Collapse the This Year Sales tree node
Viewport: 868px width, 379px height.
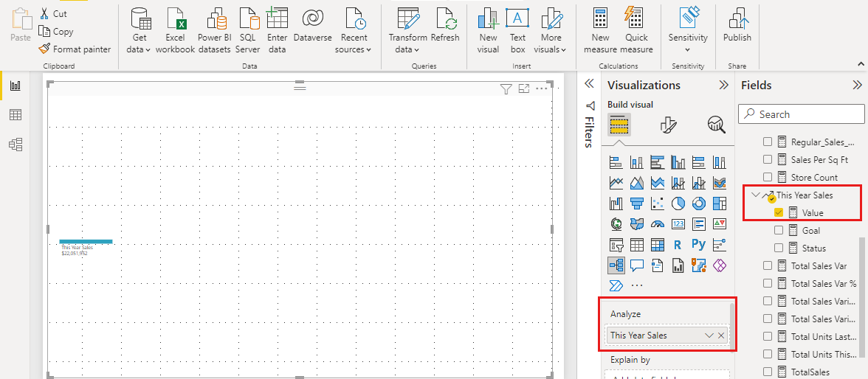point(756,195)
